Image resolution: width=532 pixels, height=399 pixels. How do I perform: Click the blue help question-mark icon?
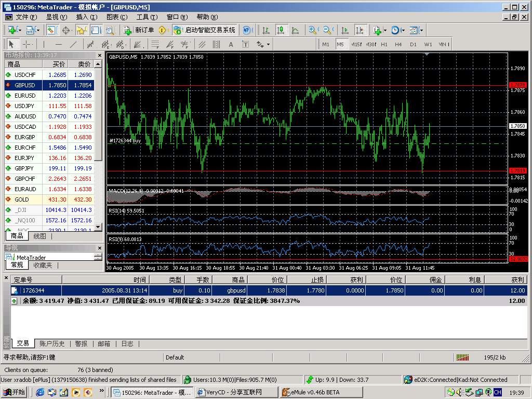tap(247, 30)
